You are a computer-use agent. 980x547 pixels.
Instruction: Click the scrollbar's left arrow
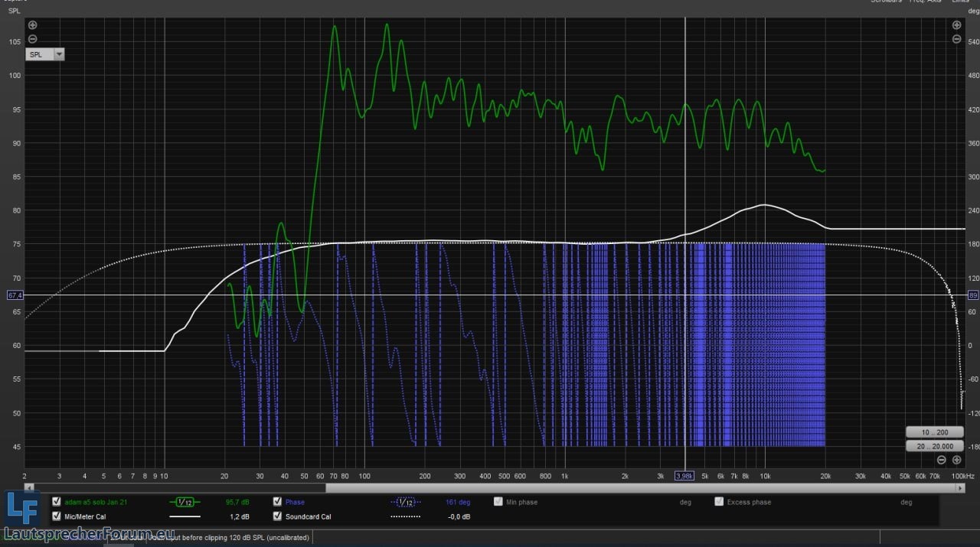coord(29,487)
